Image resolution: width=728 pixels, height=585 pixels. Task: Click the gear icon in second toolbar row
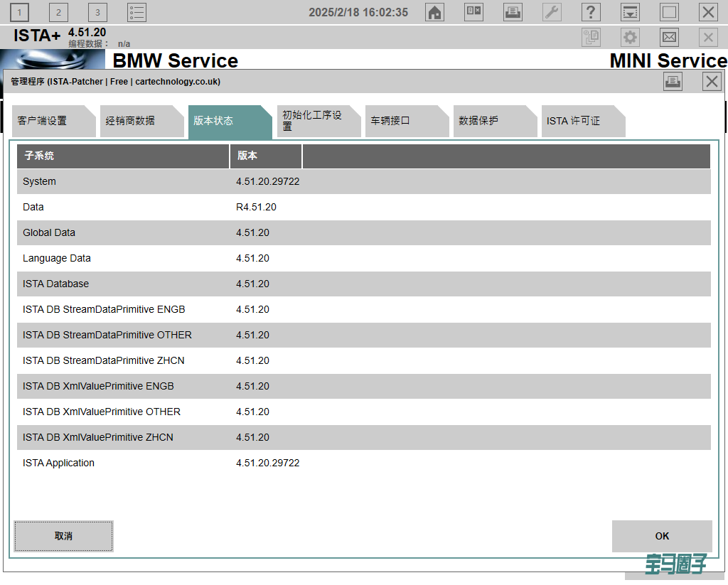pyautogui.click(x=630, y=38)
